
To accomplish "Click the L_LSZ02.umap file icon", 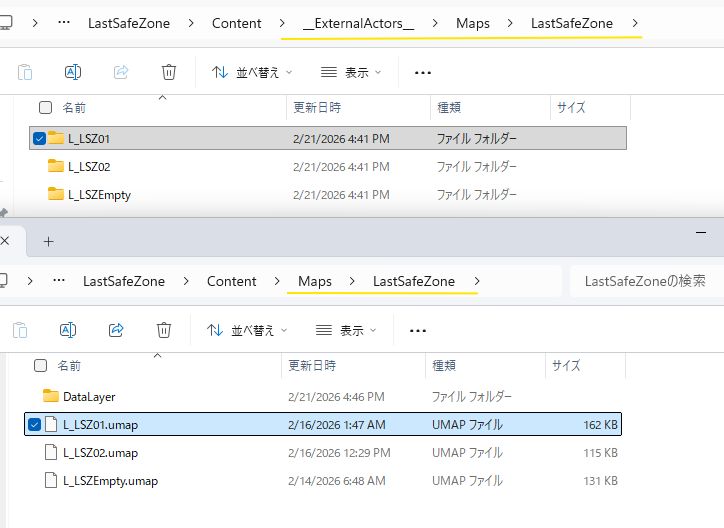I will tap(51, 452).
